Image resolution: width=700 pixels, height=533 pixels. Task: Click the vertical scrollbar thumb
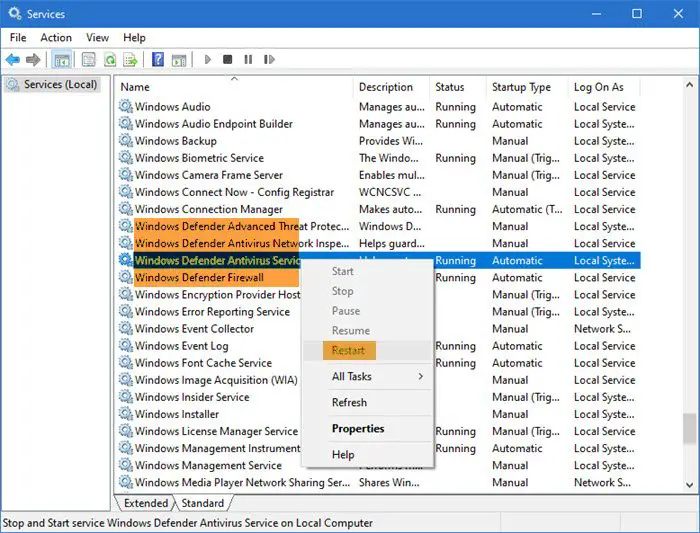690,429
